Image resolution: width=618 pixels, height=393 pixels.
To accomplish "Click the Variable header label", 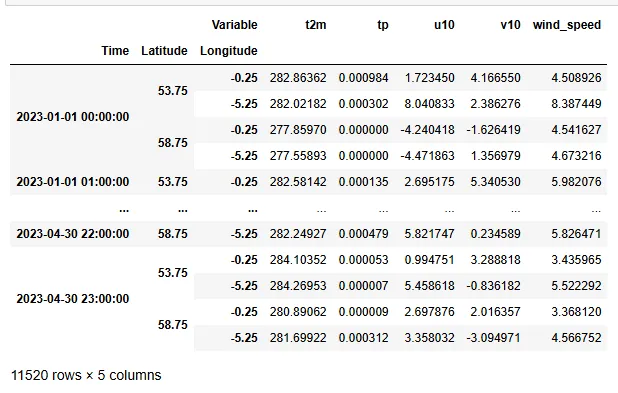I will tap(235, 25).
